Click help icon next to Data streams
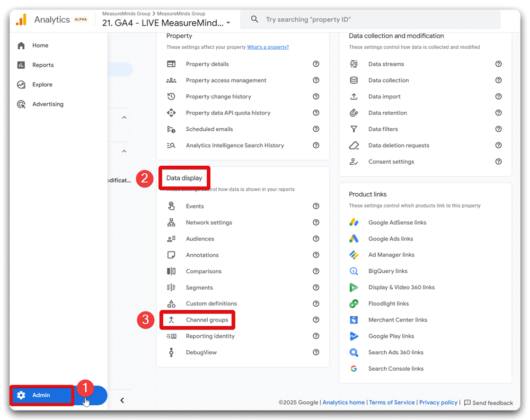The height and width of the screenshot is (420, 530). [x=498, y=64]
